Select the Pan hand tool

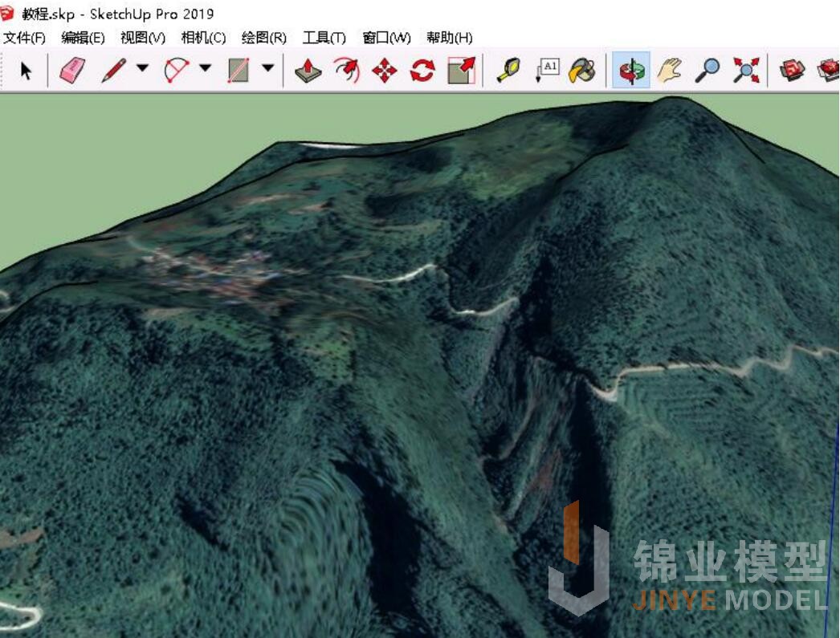(669, 70)
